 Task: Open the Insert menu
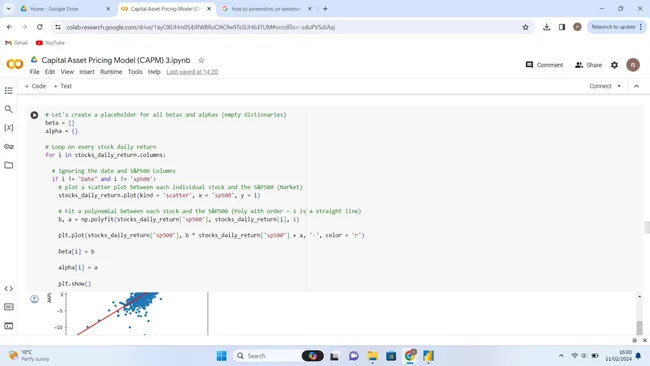pos(87,72)
